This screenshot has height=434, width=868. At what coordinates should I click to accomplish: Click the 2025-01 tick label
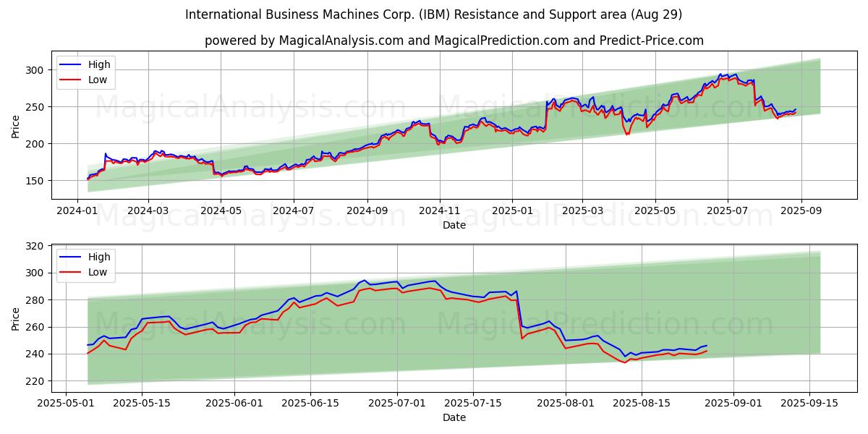pyautogui.click(x=512, y=212)
